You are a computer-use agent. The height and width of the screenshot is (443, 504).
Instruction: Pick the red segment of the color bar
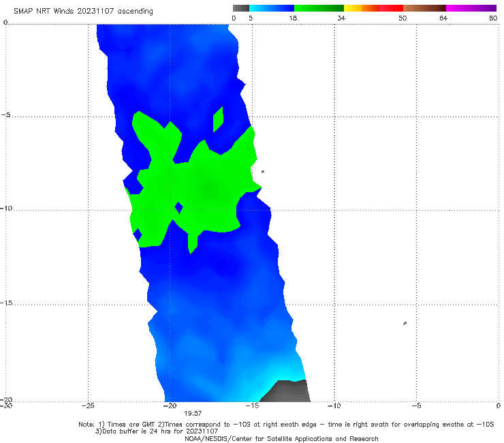(x=391, y=8)
